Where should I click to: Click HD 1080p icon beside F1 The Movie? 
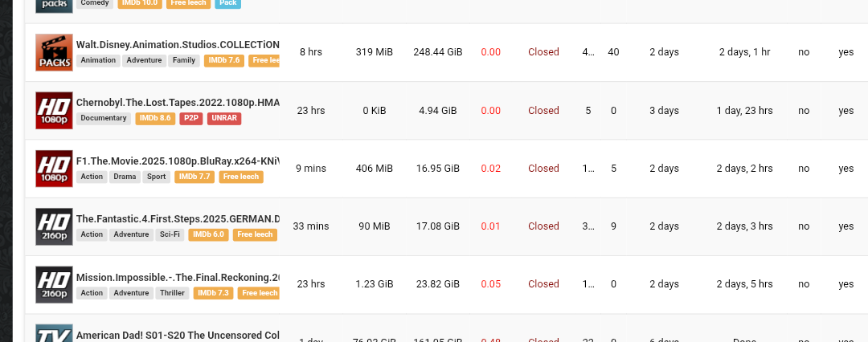click(x=55, y=169)
